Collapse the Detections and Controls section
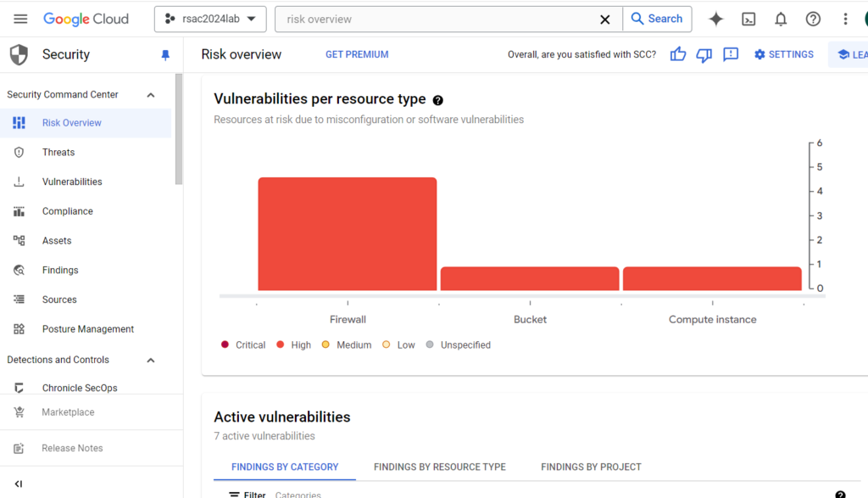Image resolution: width=868 pixels, height=498 pixels. coord(151,360)
